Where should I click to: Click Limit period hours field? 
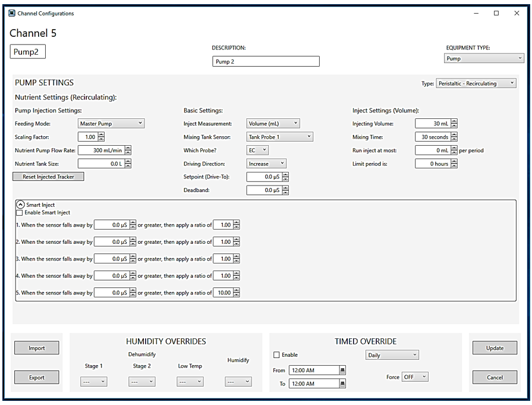(433, 164)
